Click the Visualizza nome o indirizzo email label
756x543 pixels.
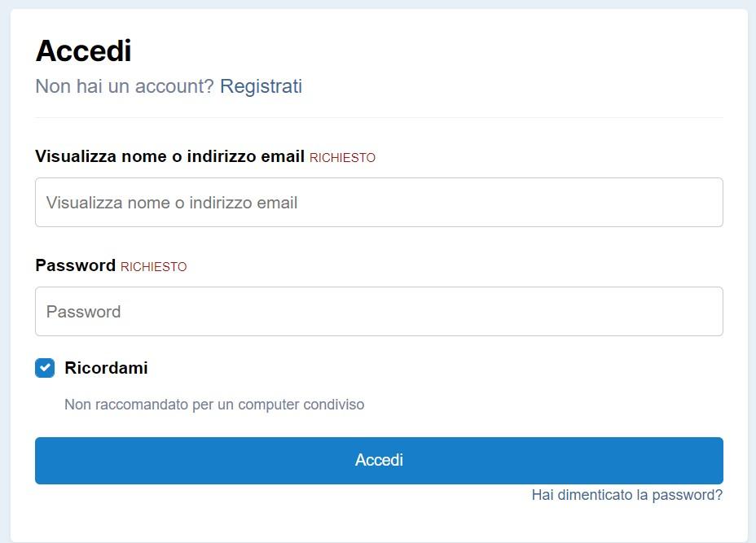click(x=169, y=156)
